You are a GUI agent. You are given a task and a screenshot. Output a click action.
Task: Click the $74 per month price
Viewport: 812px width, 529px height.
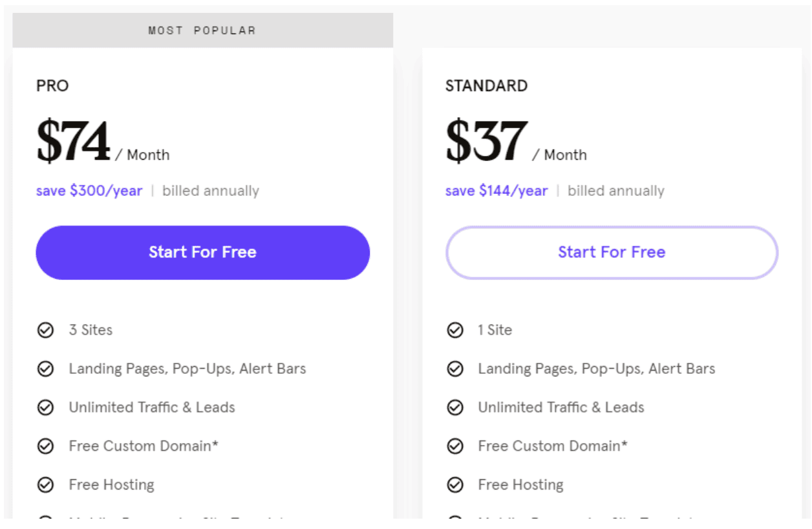(x=103, y=142)
